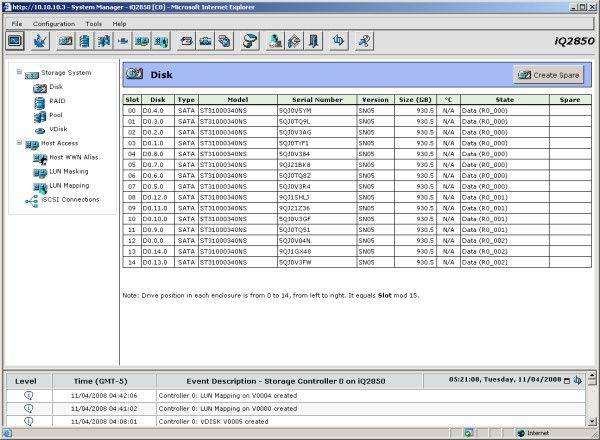Open the VDisk node in the tree

pos(58,129)
